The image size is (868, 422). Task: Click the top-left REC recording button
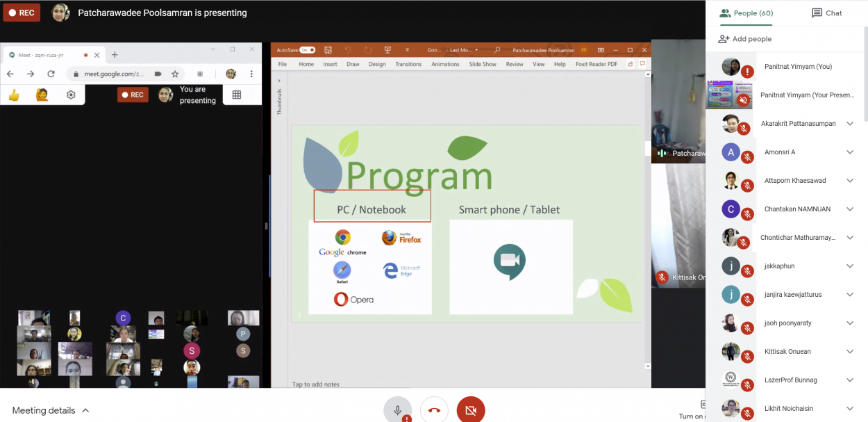22,13
